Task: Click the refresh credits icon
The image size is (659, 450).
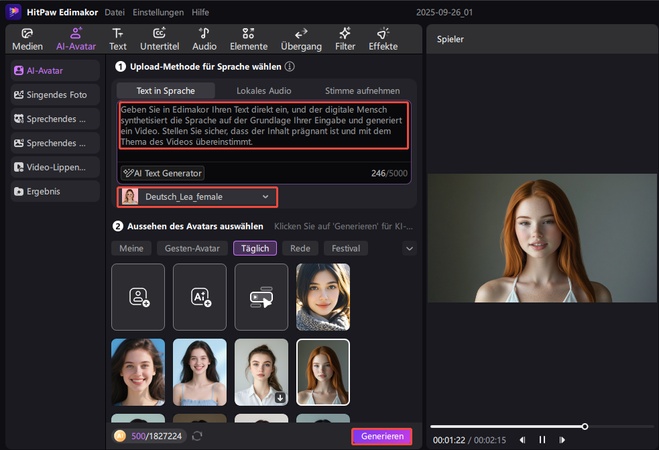Action: [197, 437]
